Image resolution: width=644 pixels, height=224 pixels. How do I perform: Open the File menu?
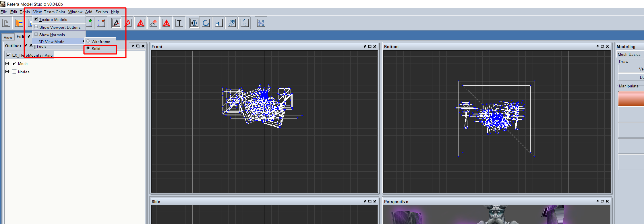[4, 12]
